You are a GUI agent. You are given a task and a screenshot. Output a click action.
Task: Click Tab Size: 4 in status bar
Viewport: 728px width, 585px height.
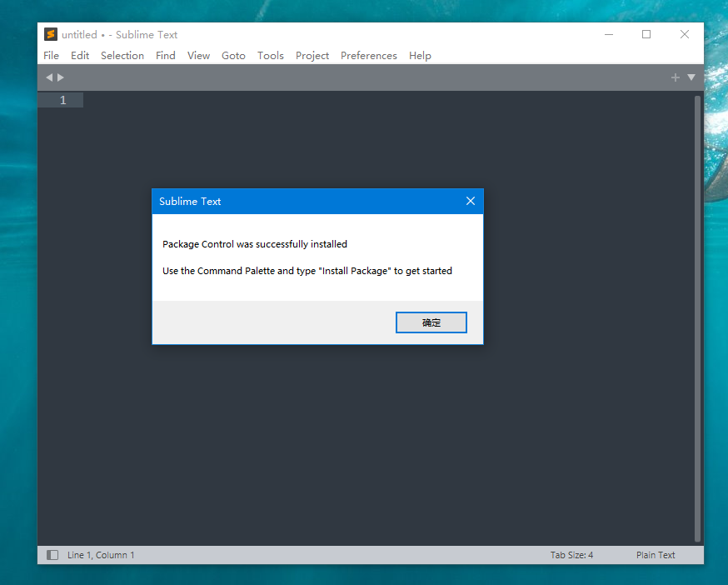[571, 555]
